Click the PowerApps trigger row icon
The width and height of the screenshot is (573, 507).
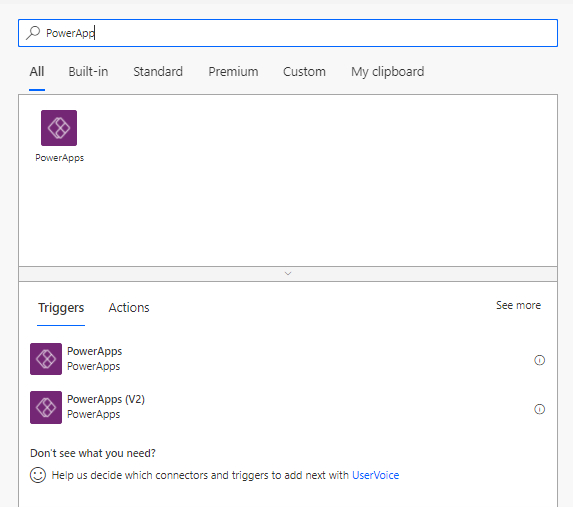pyautogui.click(x=46, y=359)
